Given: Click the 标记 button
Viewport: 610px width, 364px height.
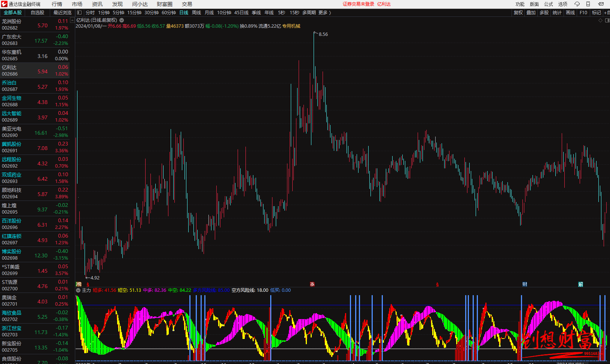Looking at the screenshot, I should pyautogui.click(x=597, y=13).
